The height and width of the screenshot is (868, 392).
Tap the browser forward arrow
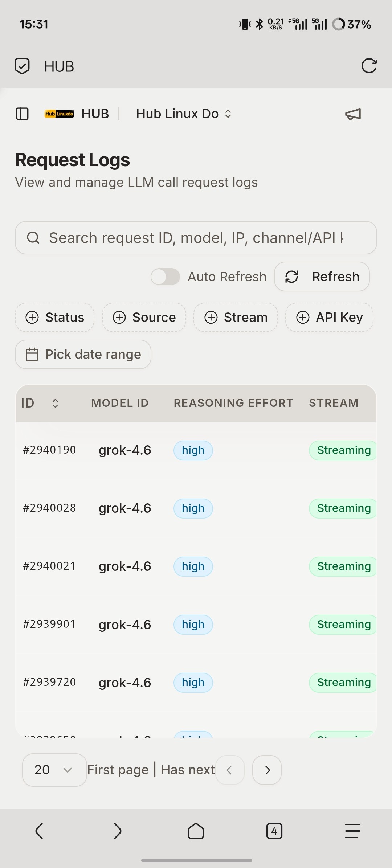pyautogui.click(x=118, y=831)
